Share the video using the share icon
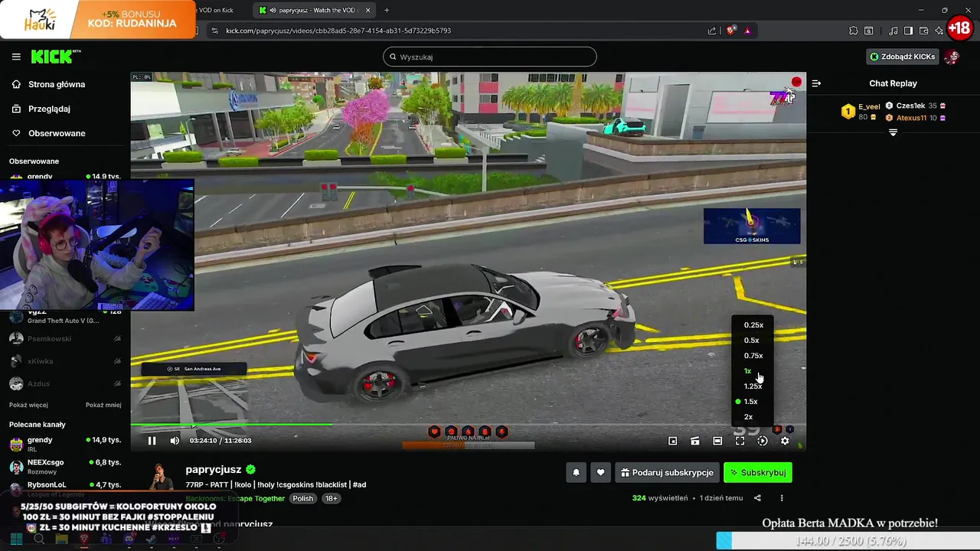Screen dimensions: 980x551 click(757, 498)
